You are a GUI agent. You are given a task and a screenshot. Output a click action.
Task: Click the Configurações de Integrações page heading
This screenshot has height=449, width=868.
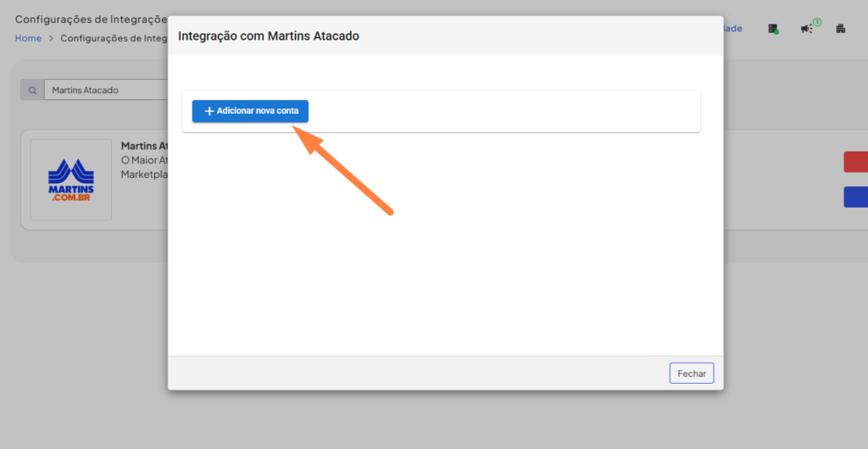(x=91, y=19)
